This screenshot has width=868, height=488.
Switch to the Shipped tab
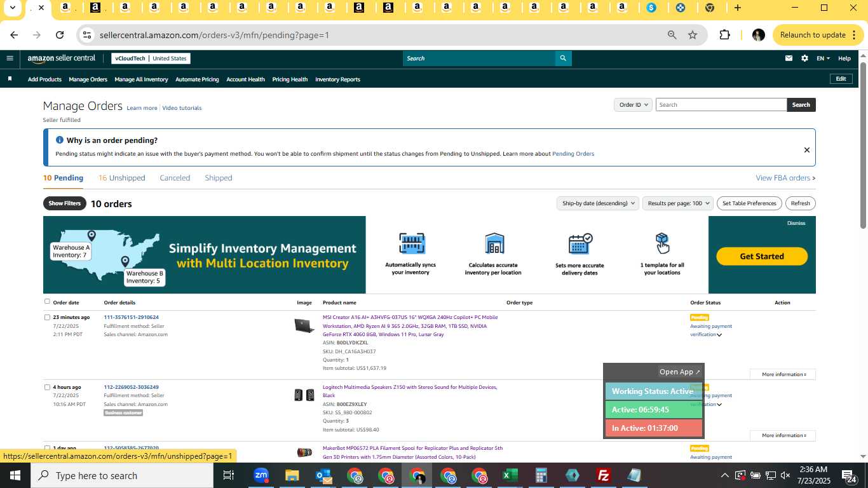click(219, 178)
